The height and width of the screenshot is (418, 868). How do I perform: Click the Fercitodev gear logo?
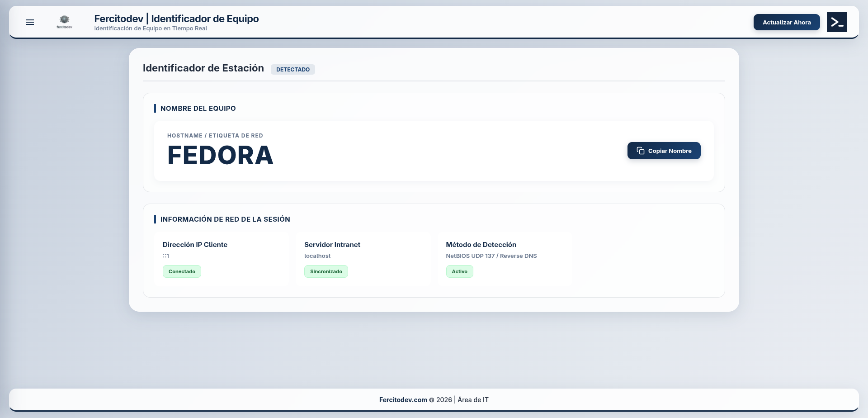point(64,22)
